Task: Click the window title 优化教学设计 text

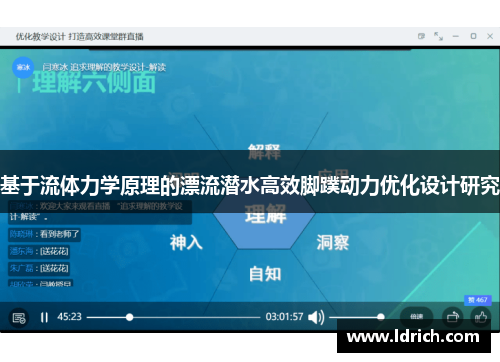Action: [79, 36]
